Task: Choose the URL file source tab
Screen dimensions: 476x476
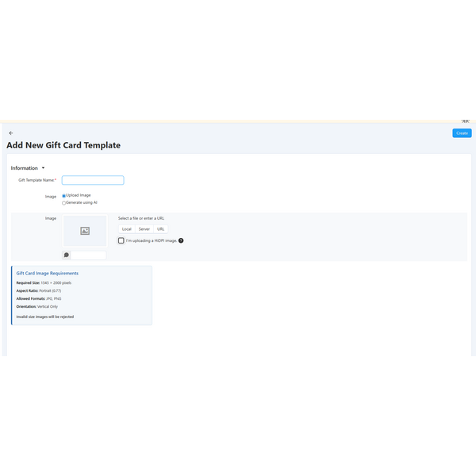Action: click(161, 228)
